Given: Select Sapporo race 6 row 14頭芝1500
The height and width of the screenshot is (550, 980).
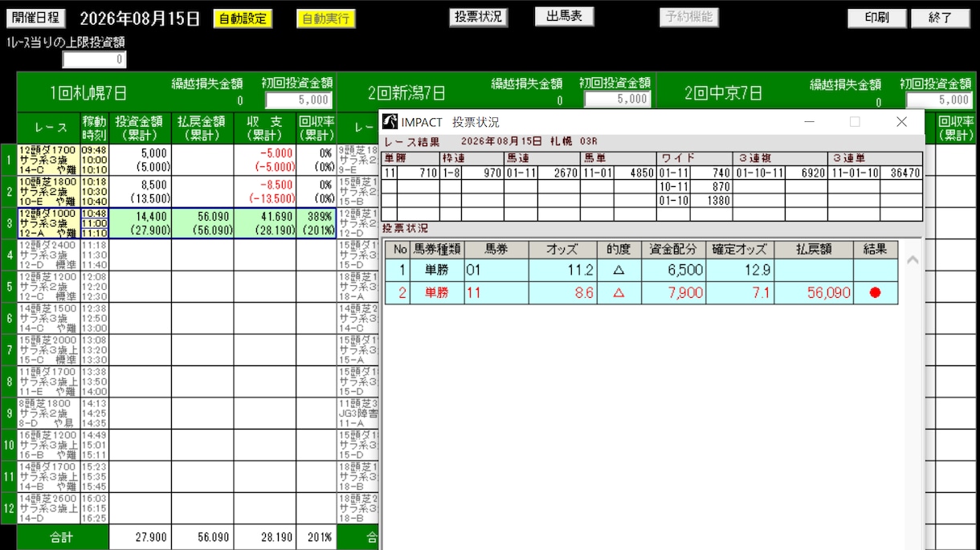Looking at the screenshot, I should click(x=47, y=318).
